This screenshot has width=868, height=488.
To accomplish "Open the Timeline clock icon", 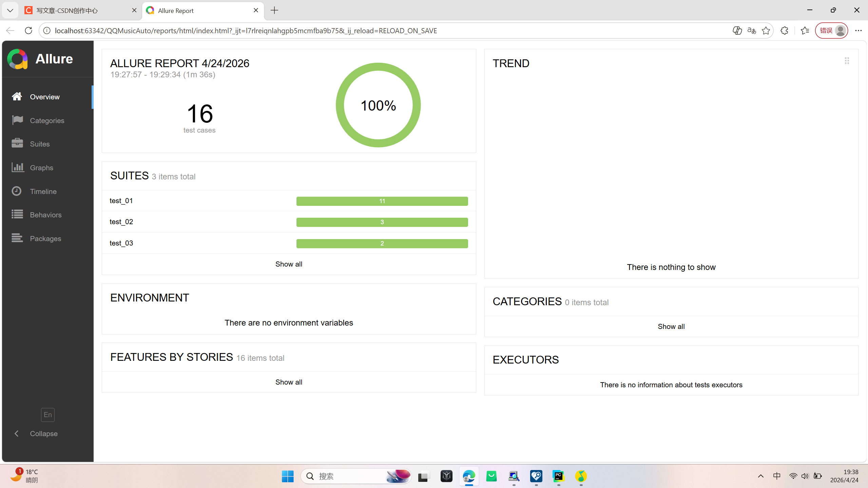I will 17,191.
